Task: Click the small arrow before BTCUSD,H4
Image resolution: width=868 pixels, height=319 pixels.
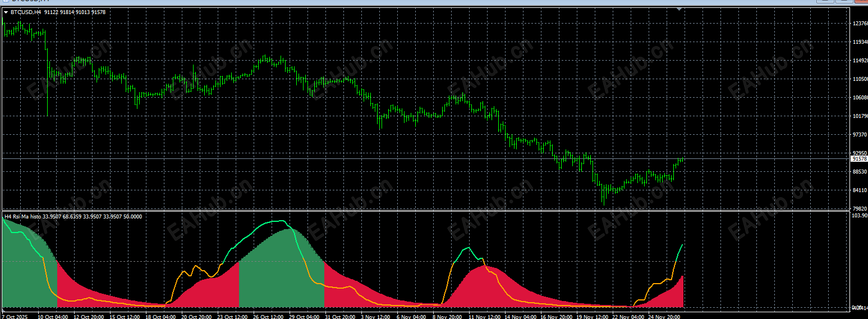Action: [x=6, y=12]
